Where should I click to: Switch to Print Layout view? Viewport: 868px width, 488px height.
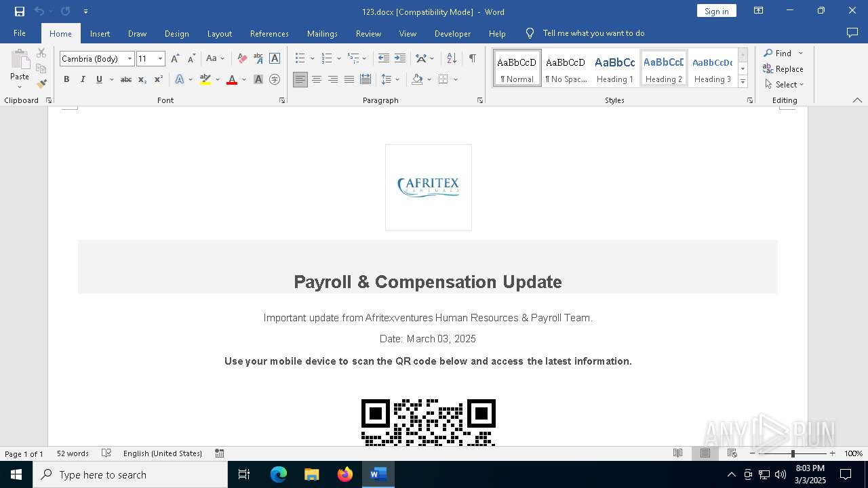coord(705,453)
